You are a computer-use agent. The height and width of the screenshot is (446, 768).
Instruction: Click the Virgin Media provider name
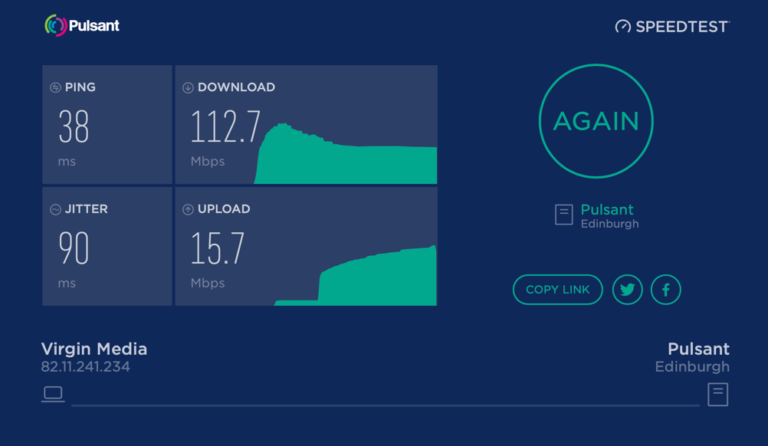[x=94, y=349]
